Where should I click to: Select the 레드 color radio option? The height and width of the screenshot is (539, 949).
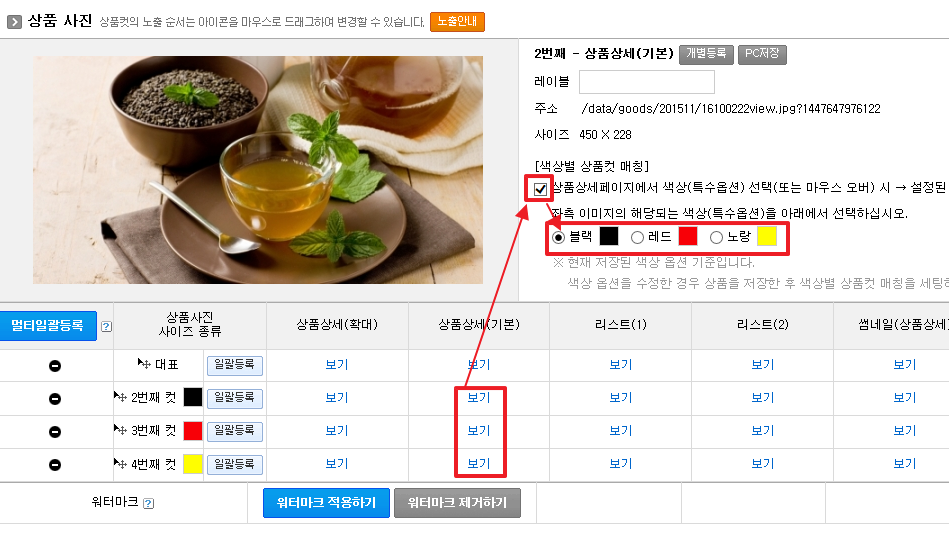pos(637,237)
